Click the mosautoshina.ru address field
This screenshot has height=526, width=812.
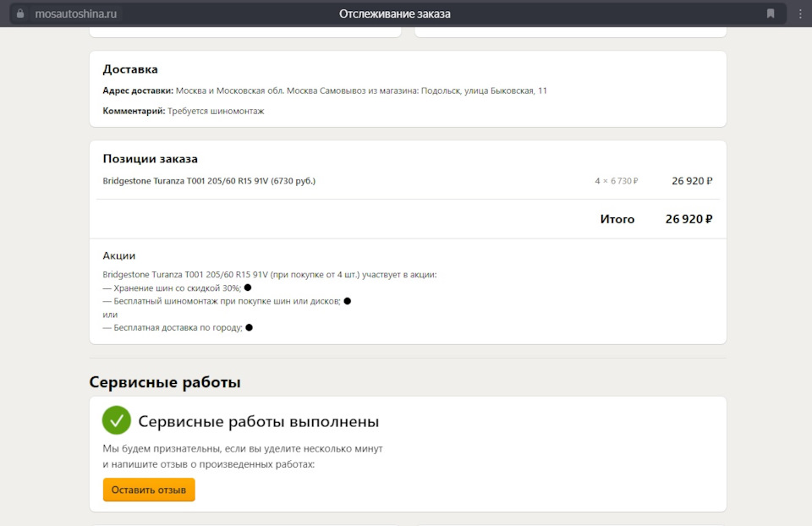coord(76,14)
